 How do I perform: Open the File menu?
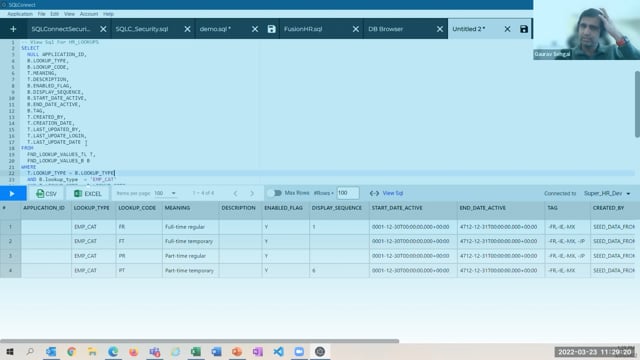pos(42,14)
